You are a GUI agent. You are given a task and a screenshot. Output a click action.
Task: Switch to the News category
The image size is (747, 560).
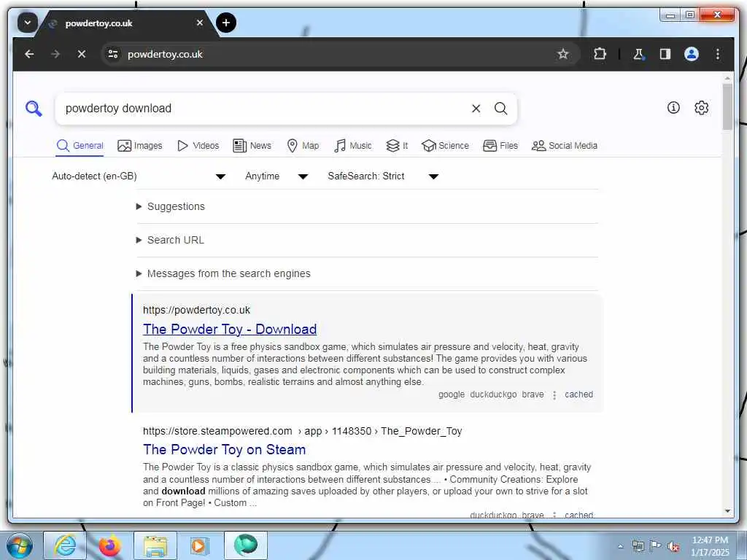point(252,146)
